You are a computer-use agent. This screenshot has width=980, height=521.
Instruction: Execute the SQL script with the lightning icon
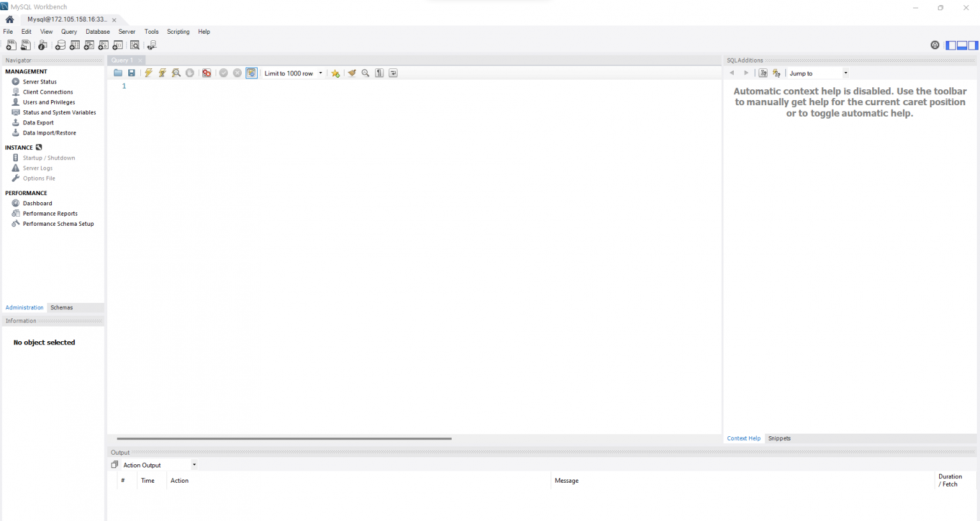[149, 73]
